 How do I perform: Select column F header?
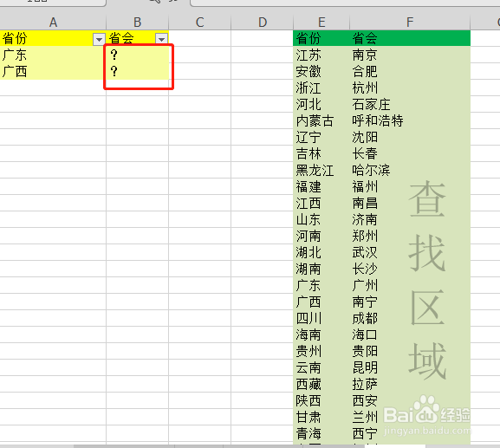tap(410, 23)
